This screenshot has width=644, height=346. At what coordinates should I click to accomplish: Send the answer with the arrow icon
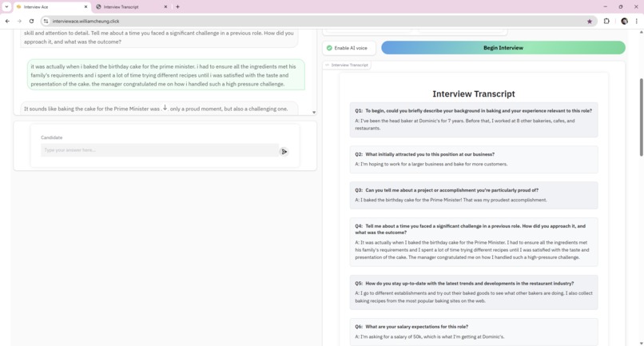point(284,152)
